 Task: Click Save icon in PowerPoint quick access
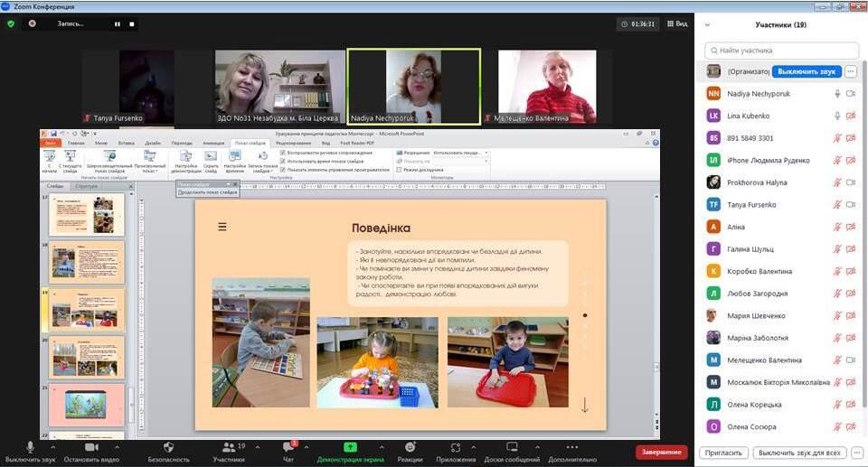(x=53, y=134)
